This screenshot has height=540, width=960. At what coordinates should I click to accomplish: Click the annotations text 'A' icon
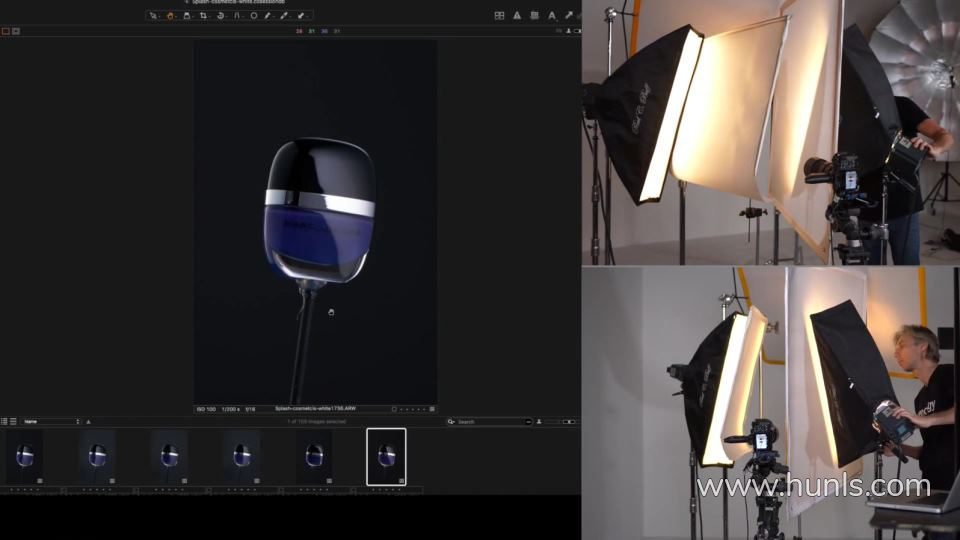click(x=551, y=16)
